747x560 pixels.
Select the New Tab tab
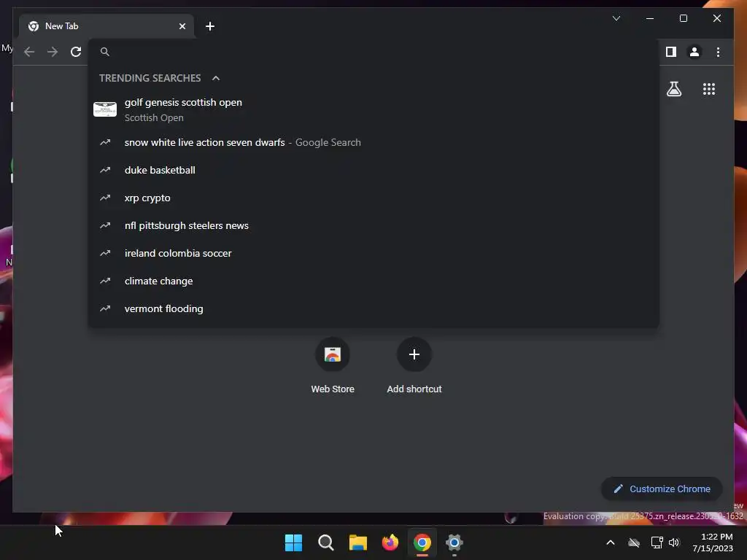coord(107,26)
